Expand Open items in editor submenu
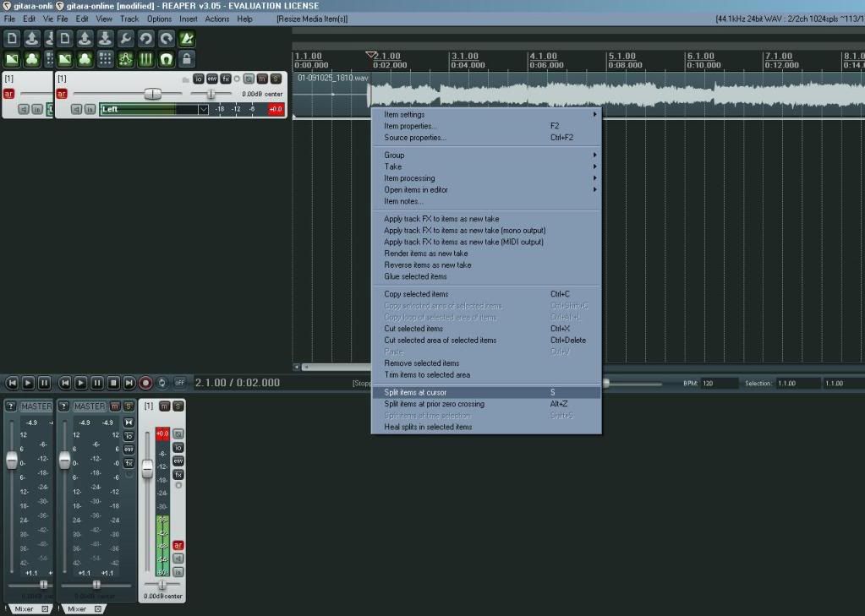 (486, 190)
